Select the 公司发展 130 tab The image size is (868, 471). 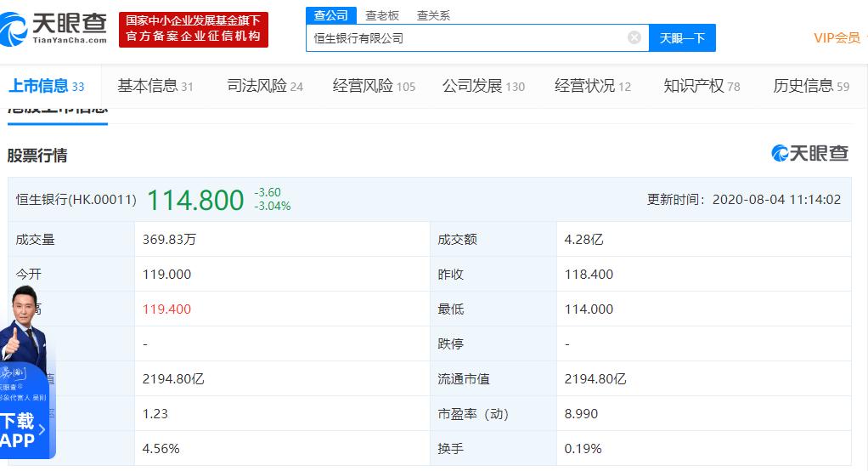[x=483, y=86]
